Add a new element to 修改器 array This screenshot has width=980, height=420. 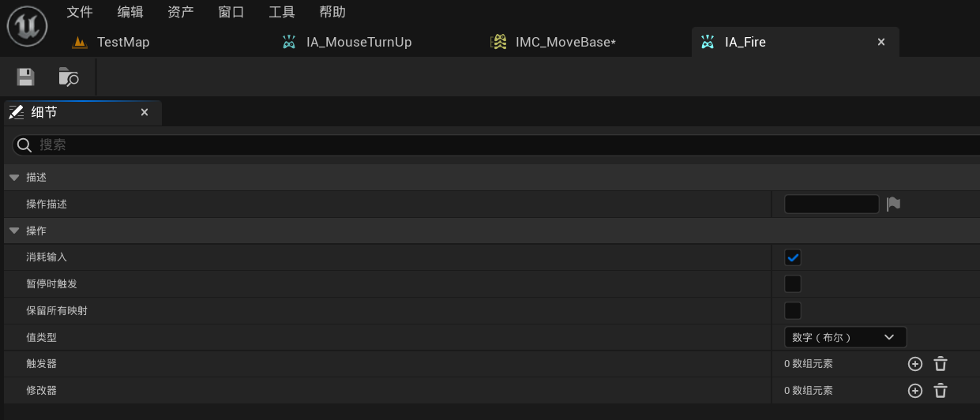915,391
